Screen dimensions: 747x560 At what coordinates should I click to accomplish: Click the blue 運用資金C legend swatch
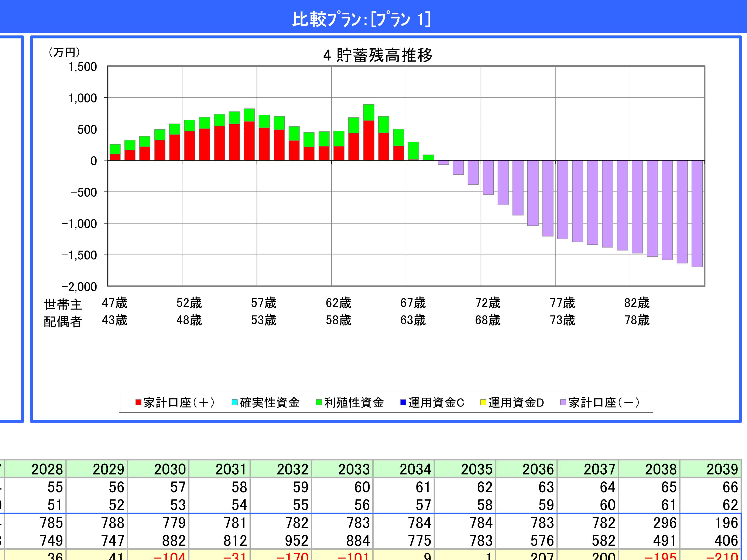[403, 402]
